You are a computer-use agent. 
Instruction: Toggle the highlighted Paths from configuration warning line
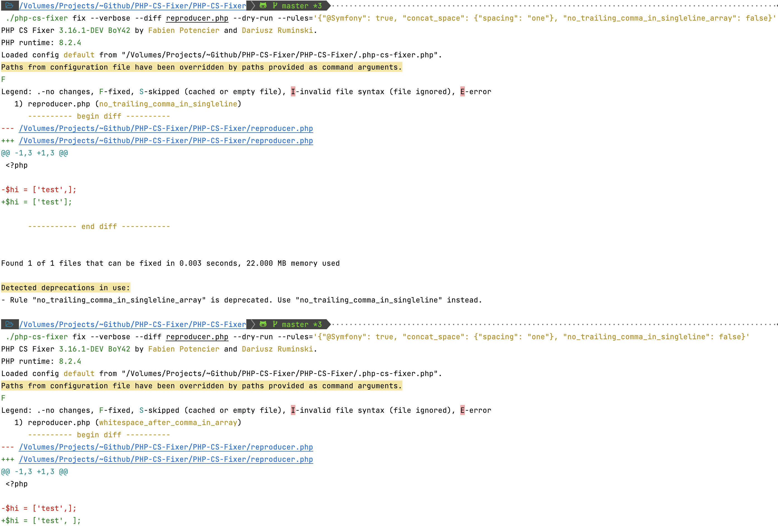click(201, 67)
